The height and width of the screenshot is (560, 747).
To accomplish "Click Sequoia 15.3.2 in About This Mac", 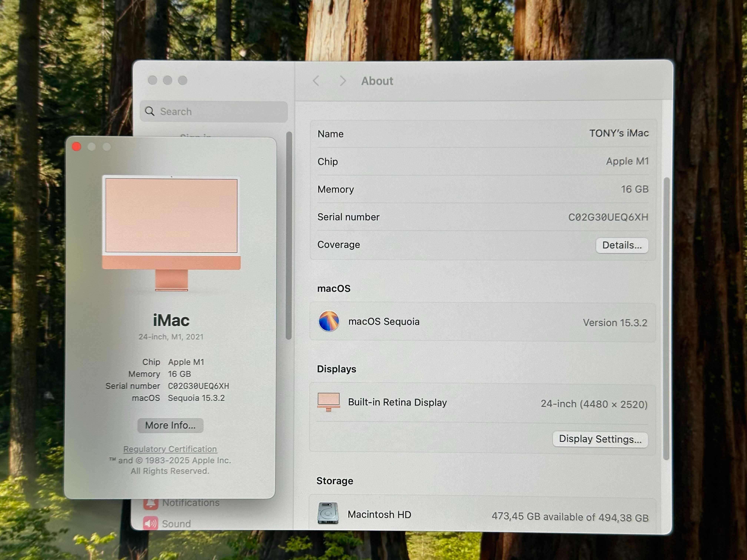I will coord(196,398).
